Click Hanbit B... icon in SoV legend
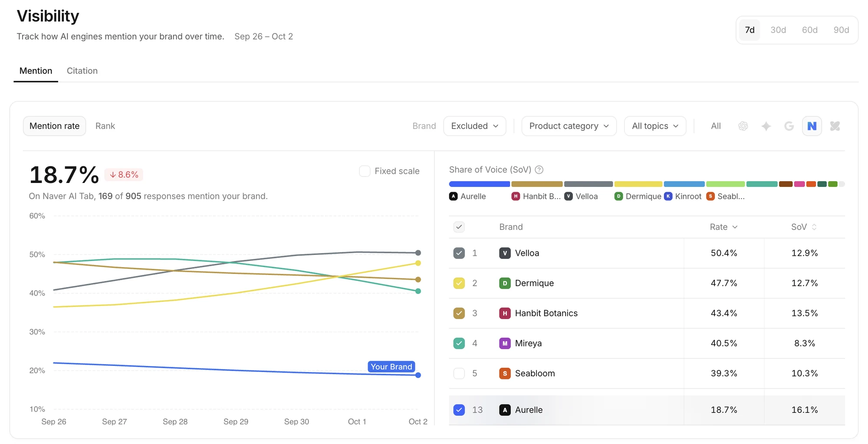Image resolution: width=868 pixels, height=444 pixels. coord(516,196)
